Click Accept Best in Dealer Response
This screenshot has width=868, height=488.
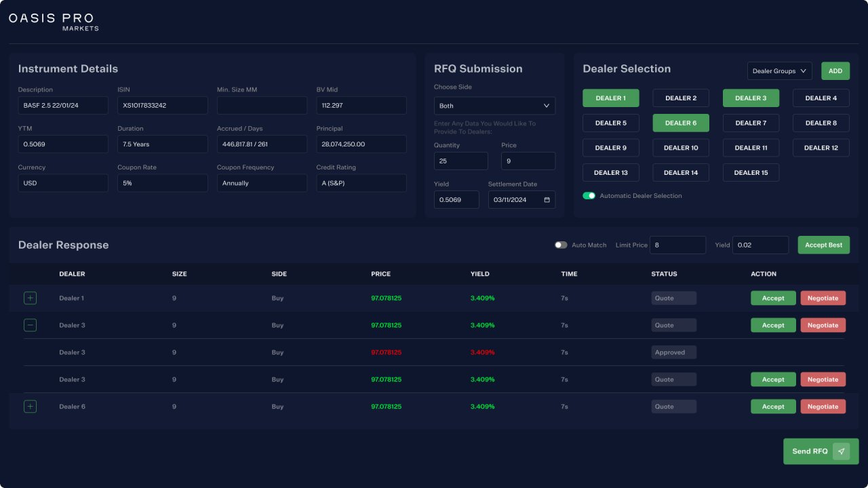823,245
